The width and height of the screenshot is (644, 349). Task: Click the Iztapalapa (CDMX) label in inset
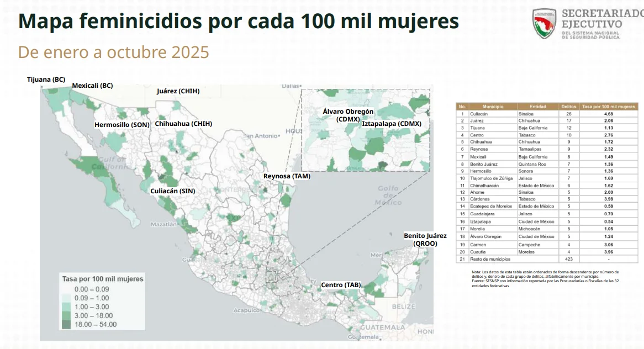[392, 124]
